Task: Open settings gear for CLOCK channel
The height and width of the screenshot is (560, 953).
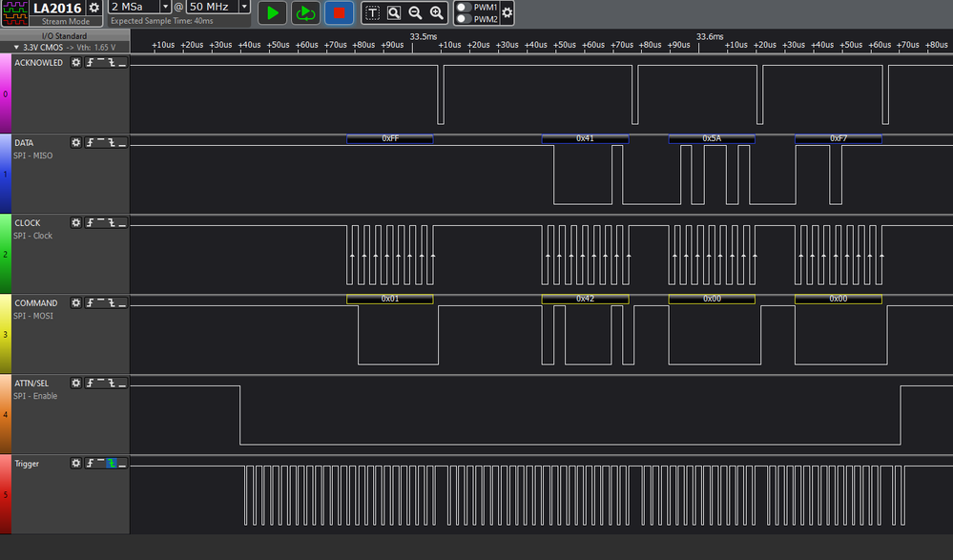Action: [75, 222]
